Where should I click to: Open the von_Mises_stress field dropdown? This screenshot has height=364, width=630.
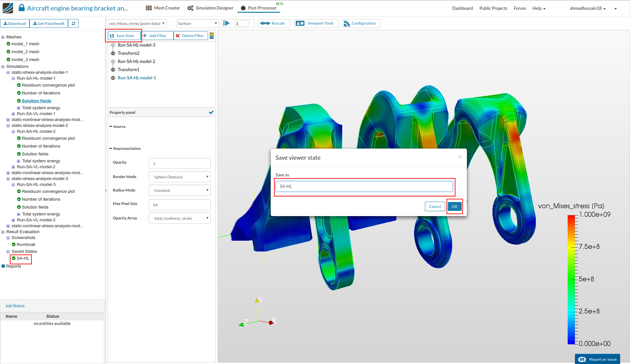pos(137,24)
